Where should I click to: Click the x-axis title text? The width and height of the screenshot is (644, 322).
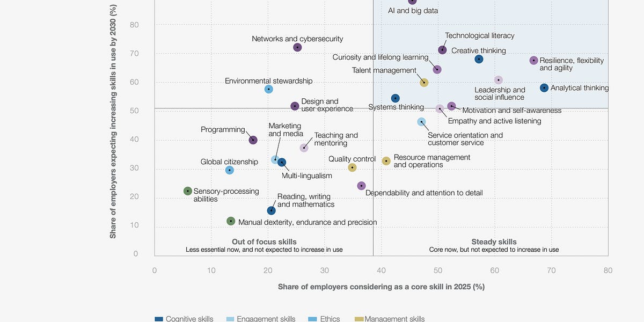coord(381,287)
